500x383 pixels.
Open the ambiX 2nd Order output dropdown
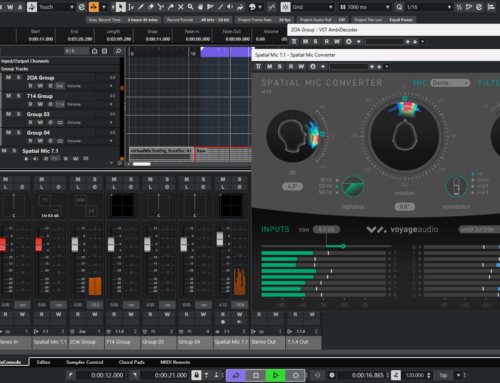(479, 229)
